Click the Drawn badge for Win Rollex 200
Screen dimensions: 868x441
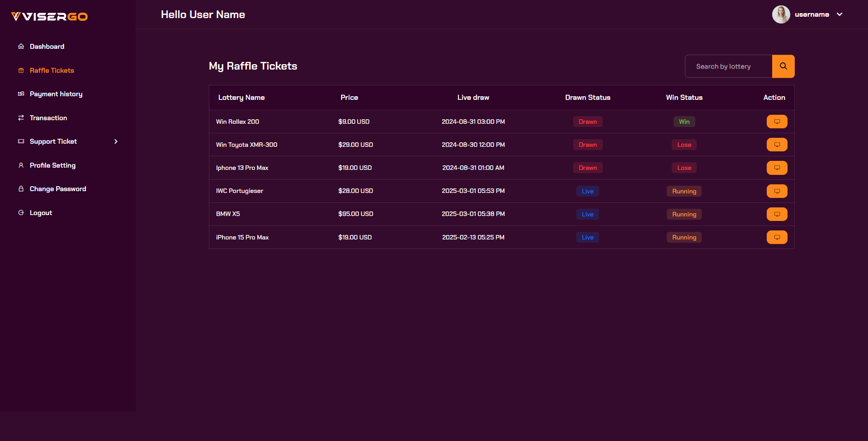pos(588,122)
